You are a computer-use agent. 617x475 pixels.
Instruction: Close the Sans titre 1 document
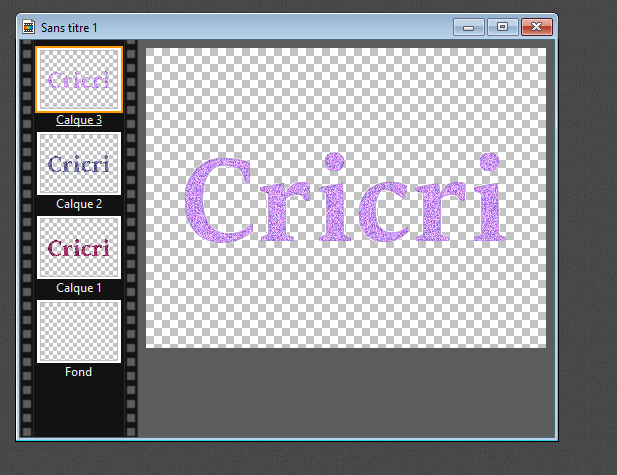click(x=537, y=26)
